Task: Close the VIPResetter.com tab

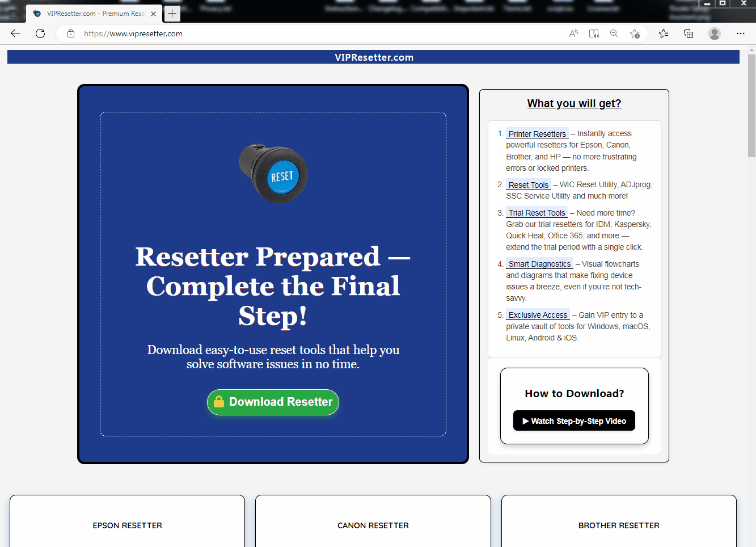Action: 153,14
